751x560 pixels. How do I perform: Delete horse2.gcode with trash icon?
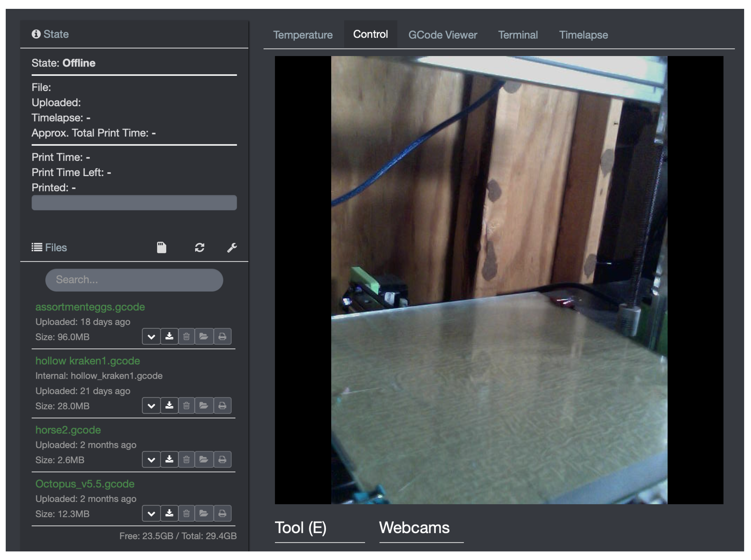point(186,459)
